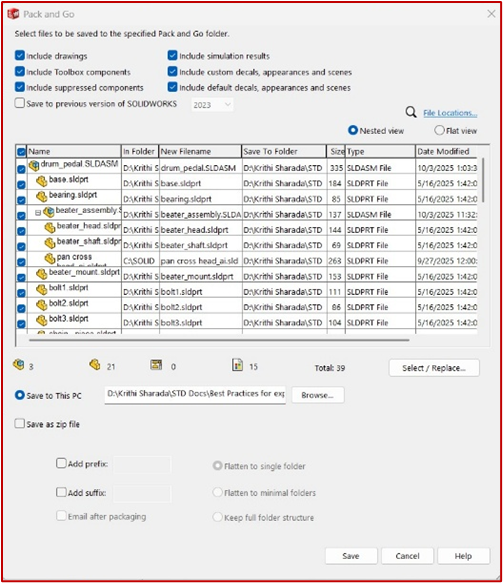This screenshot has width=503, height=583.
Task: Enable the Add suffix checkbox
Action: 61,492
